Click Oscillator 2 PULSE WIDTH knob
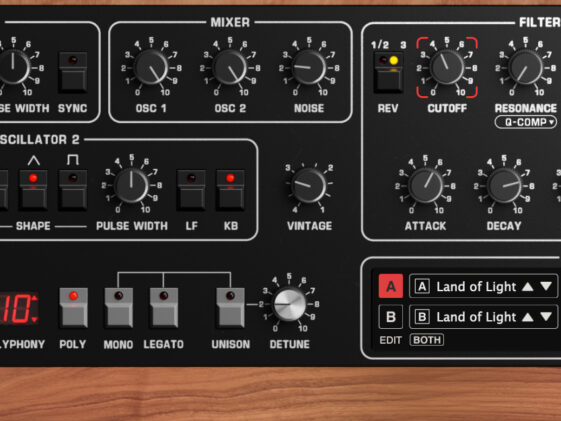 [131, 185]
